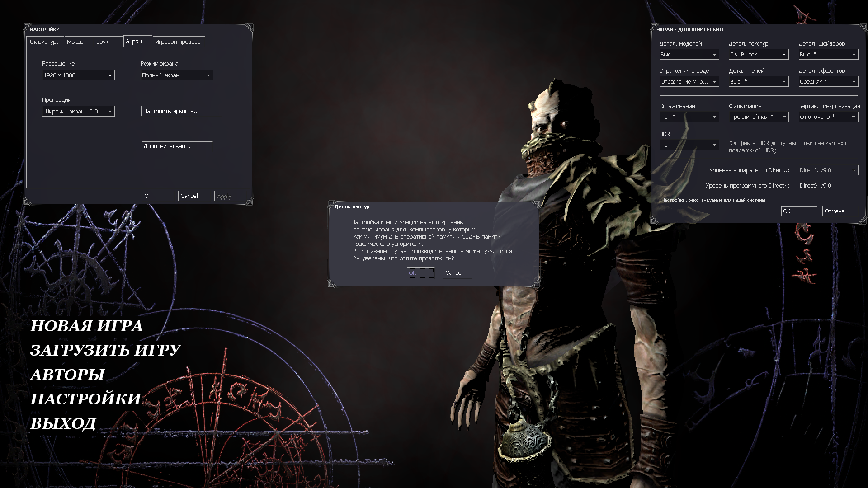Click Cancel in the Настройки window
Screen dimensions: 868x488
(x=194, y=196)
